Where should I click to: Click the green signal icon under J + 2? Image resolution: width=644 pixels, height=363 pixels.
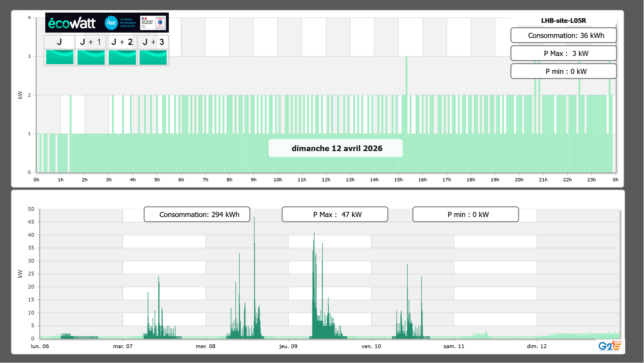(122, 57)
